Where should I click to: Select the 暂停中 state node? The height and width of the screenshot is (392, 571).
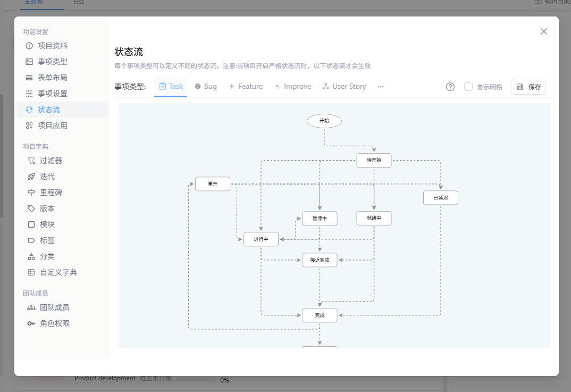coord(320,219)
